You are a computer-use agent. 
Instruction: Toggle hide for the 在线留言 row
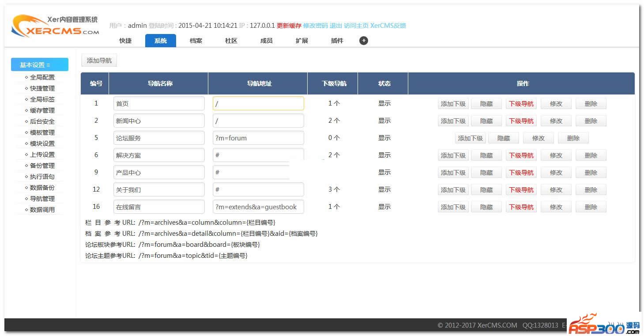(x=486, y=207)
